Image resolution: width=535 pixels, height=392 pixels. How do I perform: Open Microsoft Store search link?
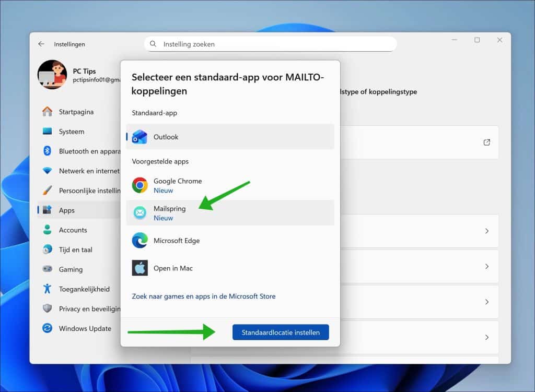(x=203, y=296)
